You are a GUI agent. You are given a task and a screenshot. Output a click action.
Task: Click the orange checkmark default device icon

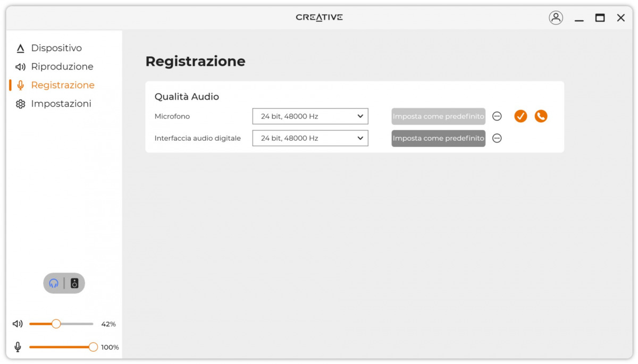tap(521, 116)
